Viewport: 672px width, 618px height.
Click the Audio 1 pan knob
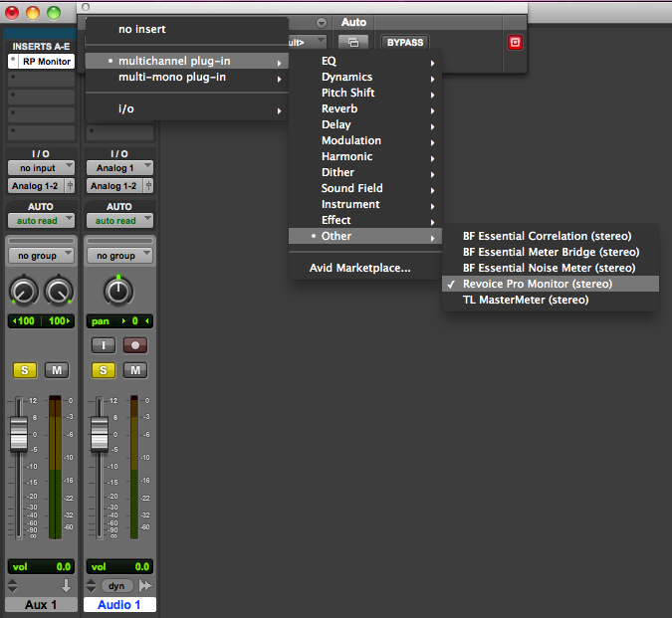(118, 291)
